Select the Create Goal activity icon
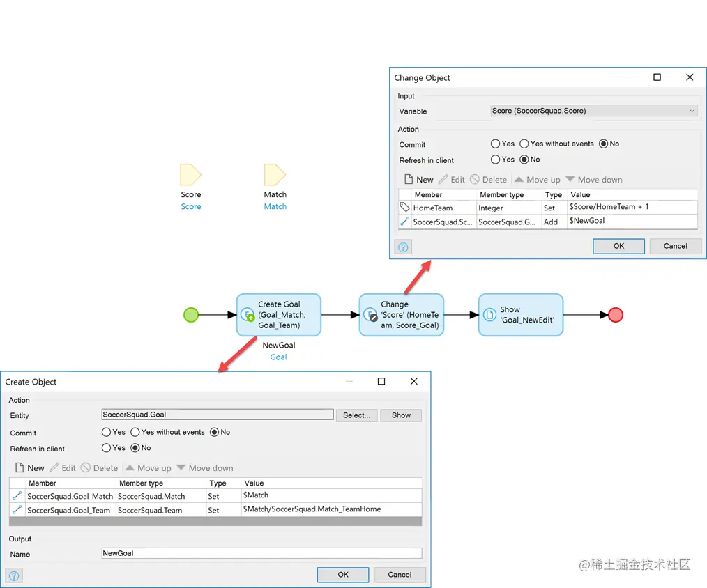The height and width of the screenshot is (588, 707). 248,314
